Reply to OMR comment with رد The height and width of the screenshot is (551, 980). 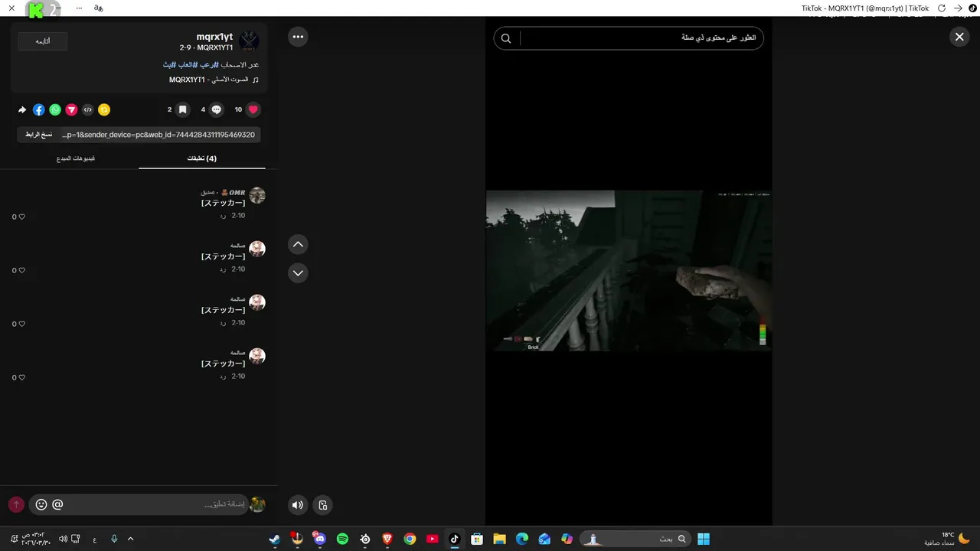click(x=223, y=216)
